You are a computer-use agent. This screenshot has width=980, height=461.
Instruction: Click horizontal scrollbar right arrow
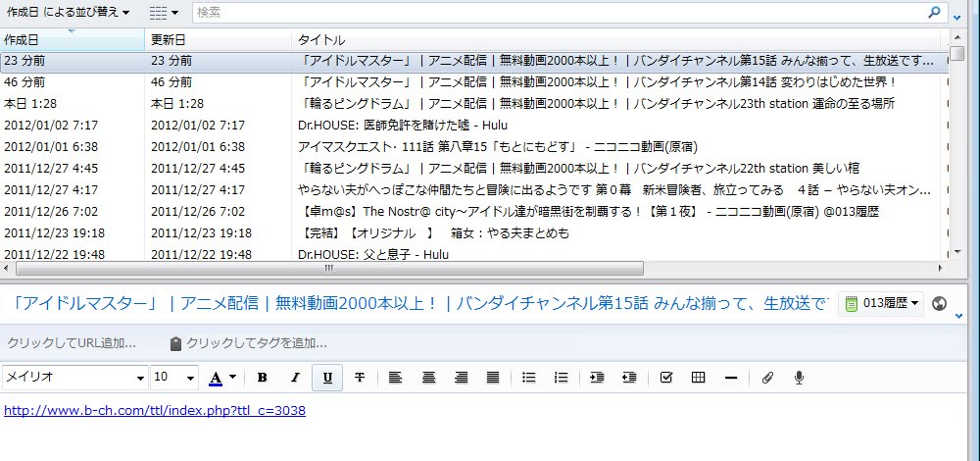click(941, 269)
